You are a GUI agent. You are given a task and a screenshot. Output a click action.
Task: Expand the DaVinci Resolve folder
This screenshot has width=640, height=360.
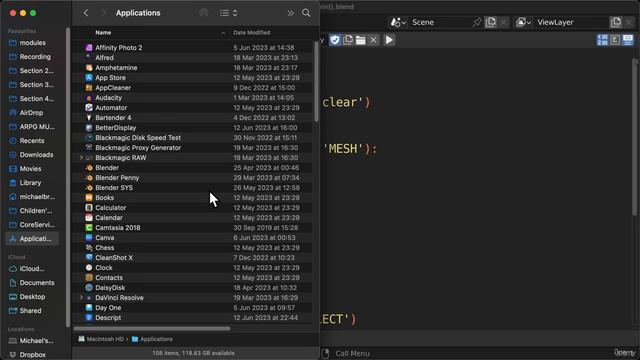pyautogui.click(x=81, y=298)
